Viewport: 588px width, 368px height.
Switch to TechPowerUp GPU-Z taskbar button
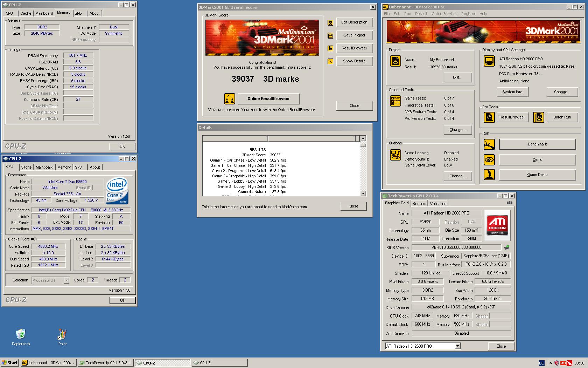coord(105,363)
